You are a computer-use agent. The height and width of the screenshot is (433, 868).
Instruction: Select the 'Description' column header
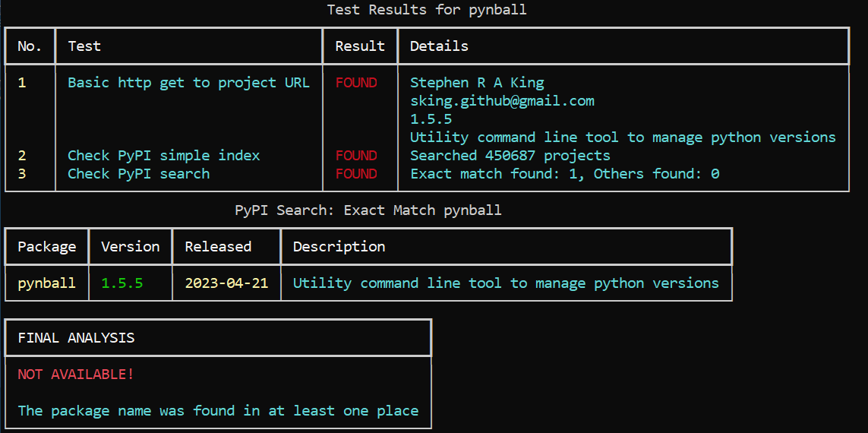point(339,246)
